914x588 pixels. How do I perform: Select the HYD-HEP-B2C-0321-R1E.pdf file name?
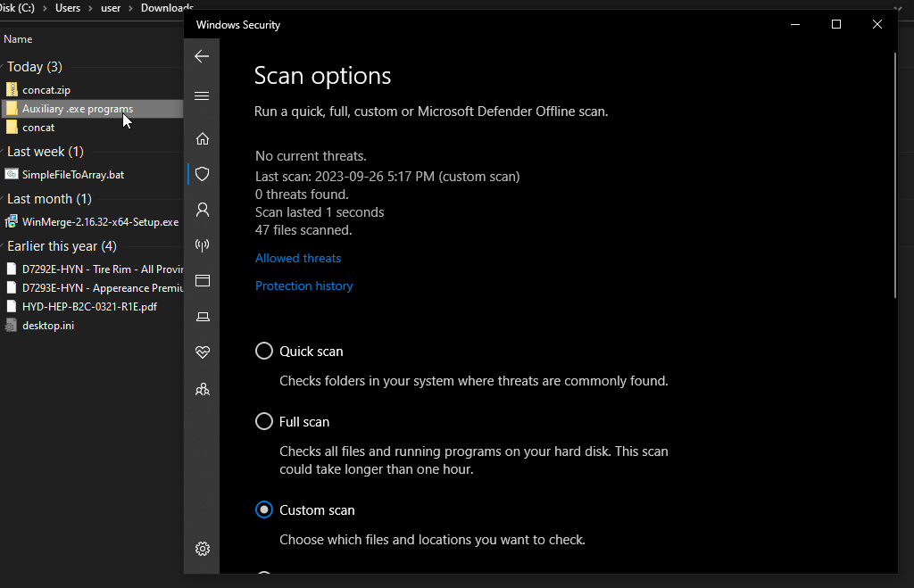(x=89, y=307)
